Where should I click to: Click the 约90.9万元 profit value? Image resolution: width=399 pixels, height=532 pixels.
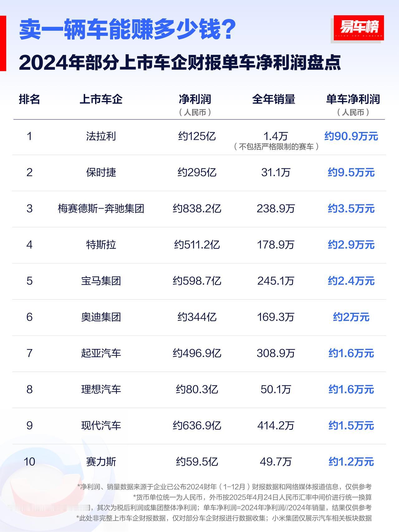point(351,136)
